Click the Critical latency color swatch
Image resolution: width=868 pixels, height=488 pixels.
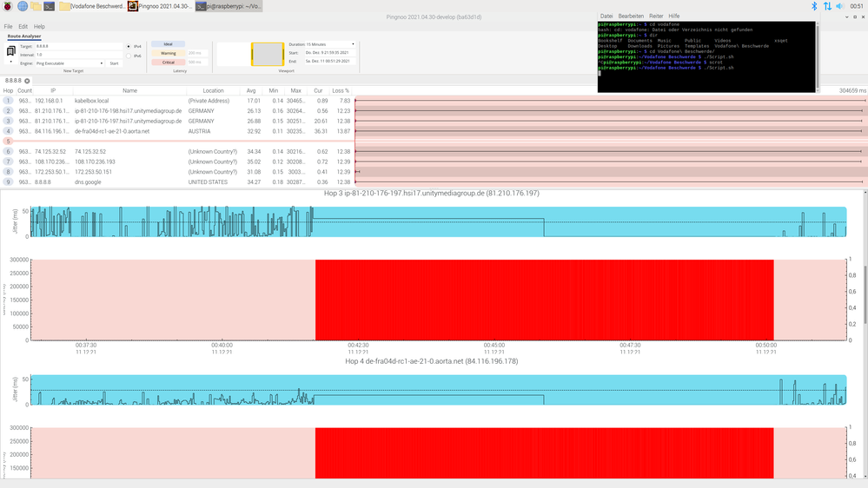168,62
